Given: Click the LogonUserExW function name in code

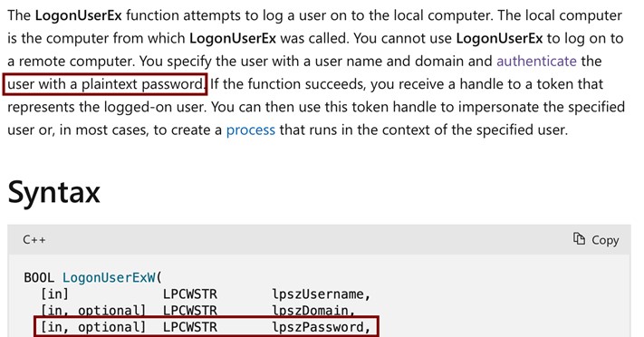Looking at the screenshot, I should click(109, 277).
